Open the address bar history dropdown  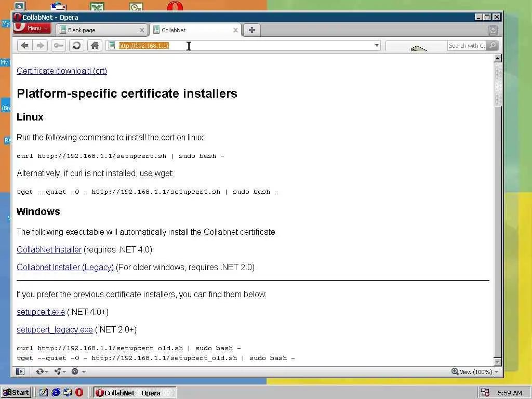coord(377,46)
